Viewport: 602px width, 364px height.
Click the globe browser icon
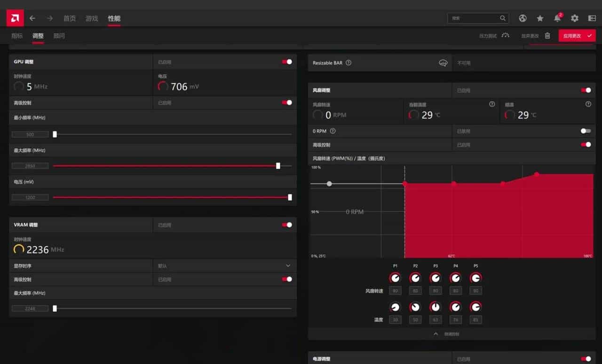pos(523,18)
